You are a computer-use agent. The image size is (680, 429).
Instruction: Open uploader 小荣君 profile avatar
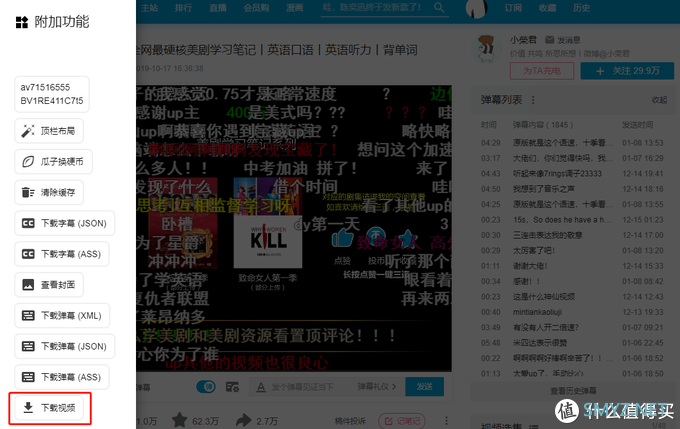(x=485, y=49)
